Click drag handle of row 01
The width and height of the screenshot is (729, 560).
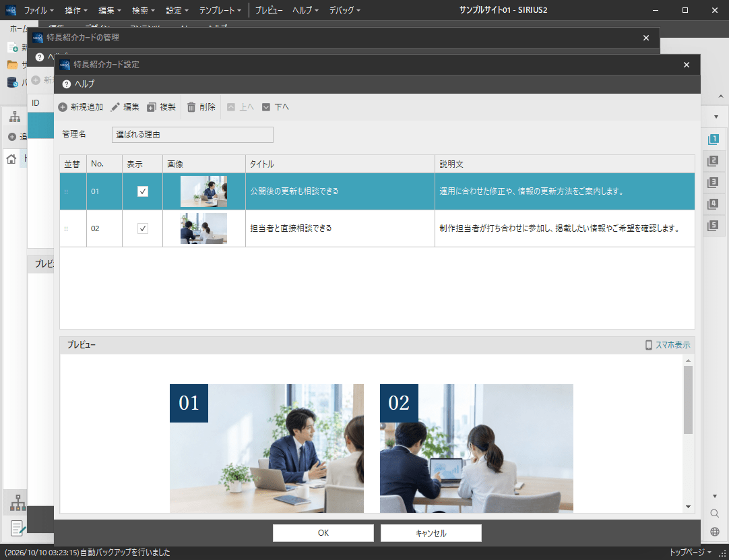tap(66, 191)
